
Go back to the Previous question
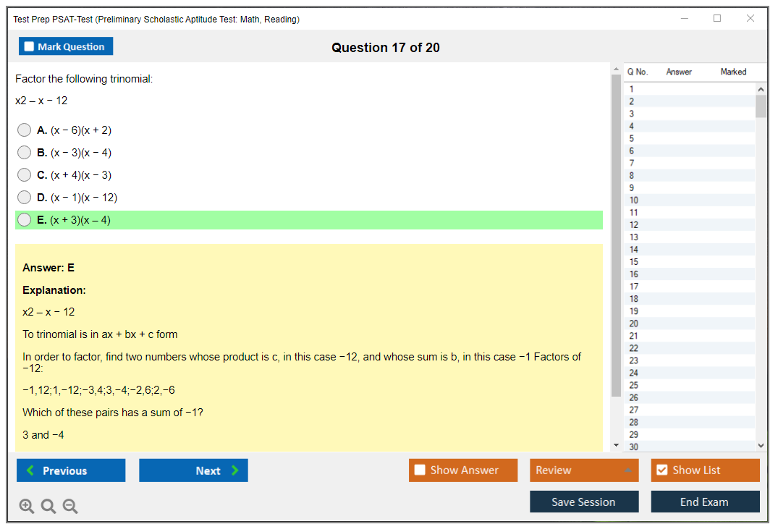pos(71,470)
